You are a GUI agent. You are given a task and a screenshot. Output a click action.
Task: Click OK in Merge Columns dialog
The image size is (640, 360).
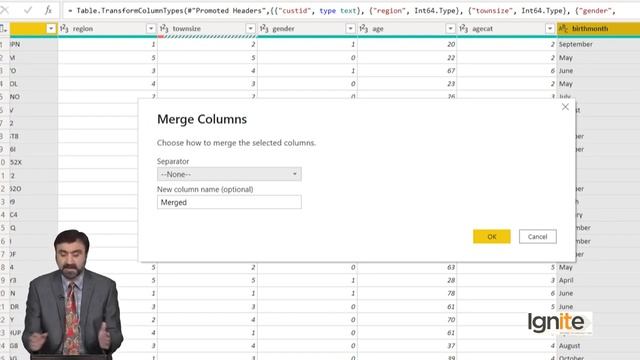(x=491, y=236)
